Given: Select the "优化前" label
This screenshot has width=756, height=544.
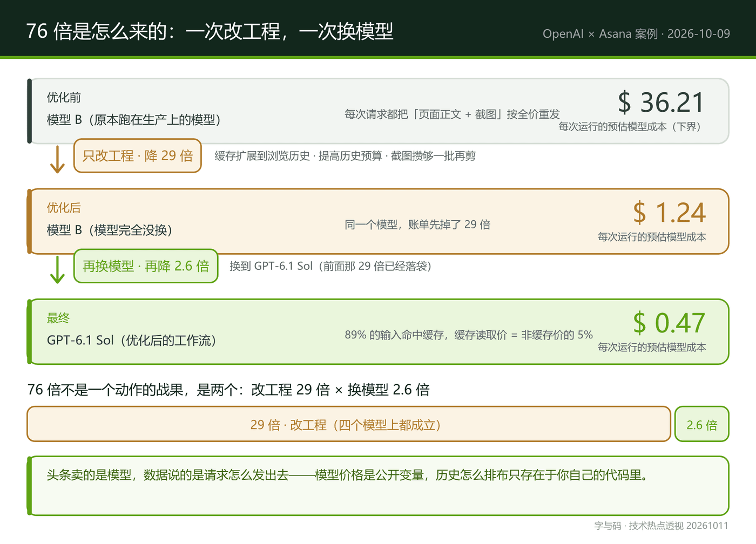Looking at the screenshot, I should click(64, 97).
